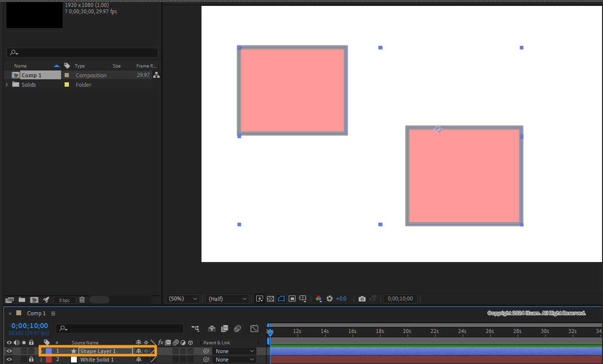
Task: Sort project items by Frame Rate column
Action: pos(146,66)
